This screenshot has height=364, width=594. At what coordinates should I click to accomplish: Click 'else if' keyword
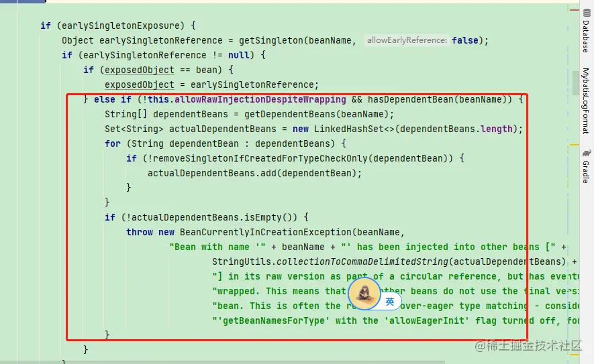pyautogui.click(x=113, y=99)
